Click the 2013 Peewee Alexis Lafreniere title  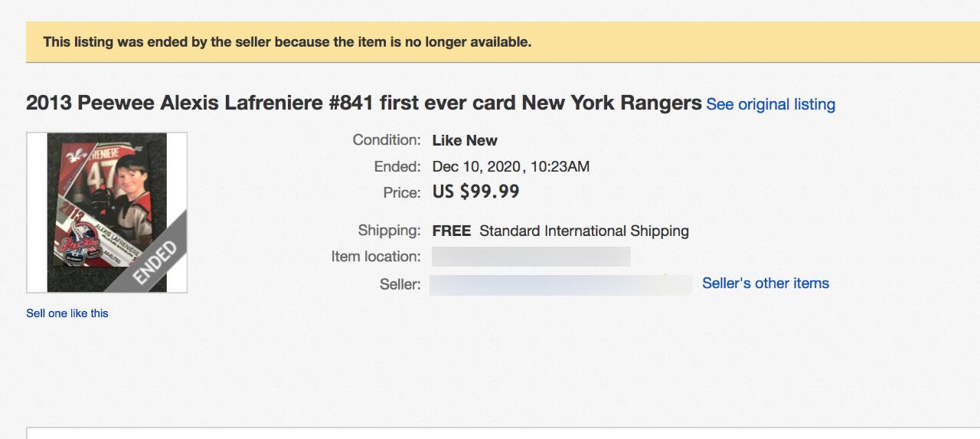(364, 103)
